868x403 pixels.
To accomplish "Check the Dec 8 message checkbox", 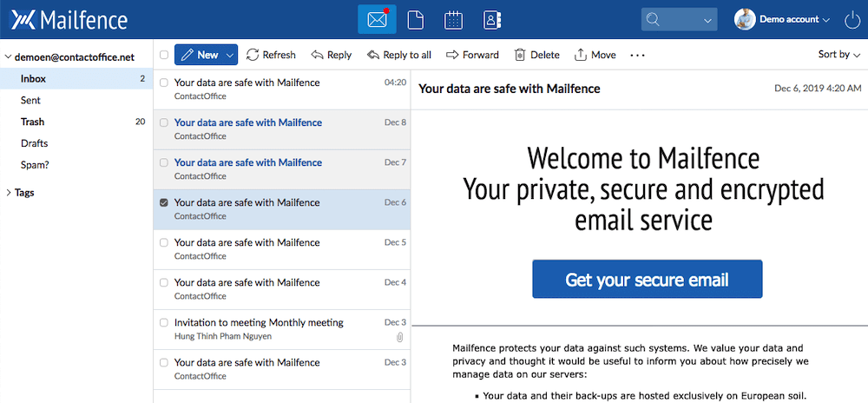I will pos(164,122).
